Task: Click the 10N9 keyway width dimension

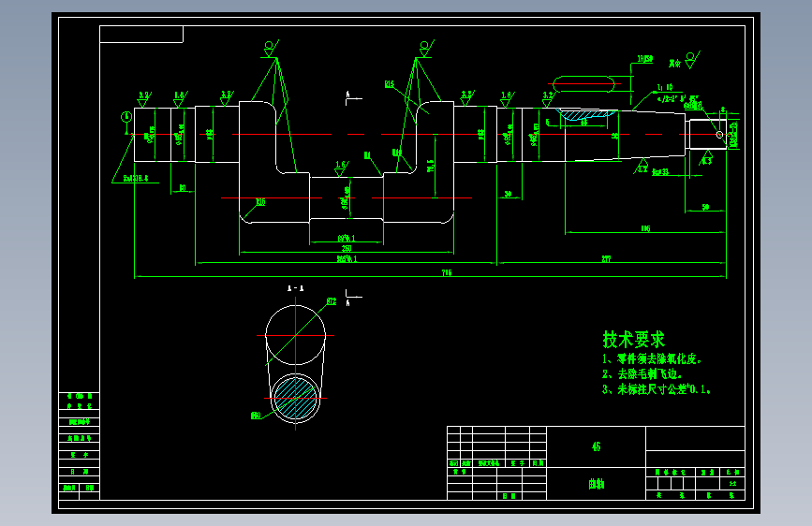Action: coord(644,59)
